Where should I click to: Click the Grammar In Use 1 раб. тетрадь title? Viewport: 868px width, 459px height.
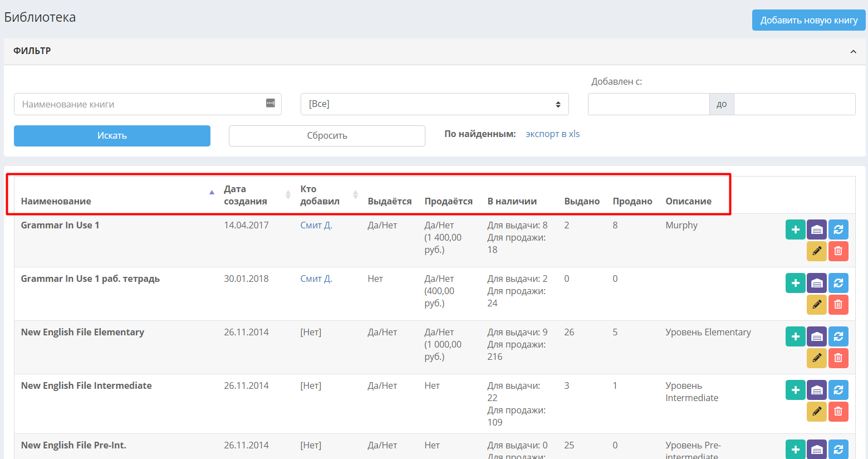click(x=90, y=279)
